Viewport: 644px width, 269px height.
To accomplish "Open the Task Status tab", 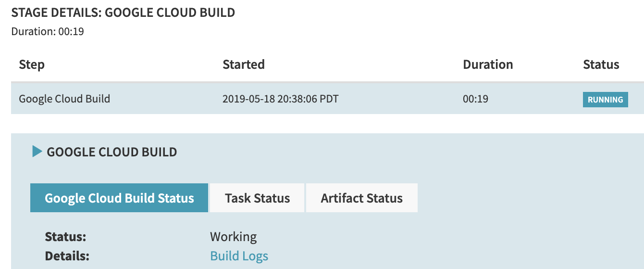I will [x=257, y=198].
